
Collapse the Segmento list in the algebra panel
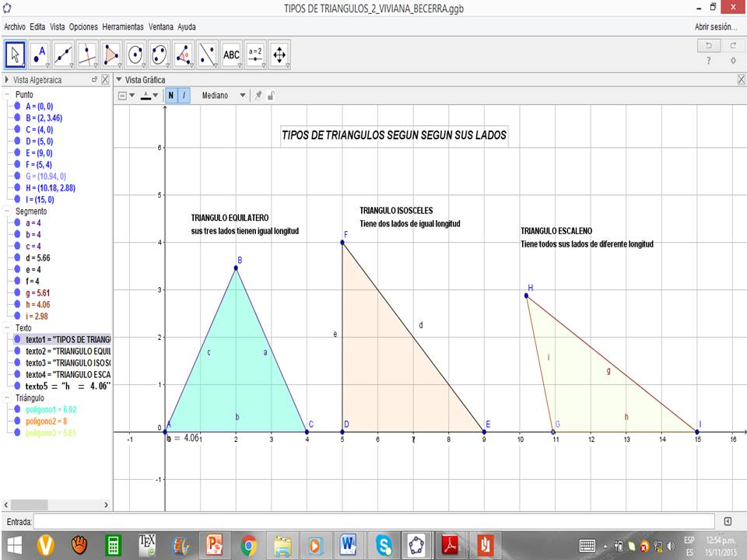pos(6,211)
